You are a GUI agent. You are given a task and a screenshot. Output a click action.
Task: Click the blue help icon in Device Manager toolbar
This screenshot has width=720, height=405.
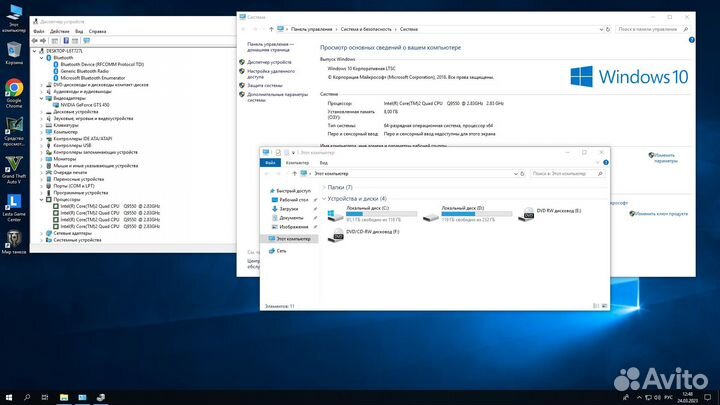pos(66,41)
